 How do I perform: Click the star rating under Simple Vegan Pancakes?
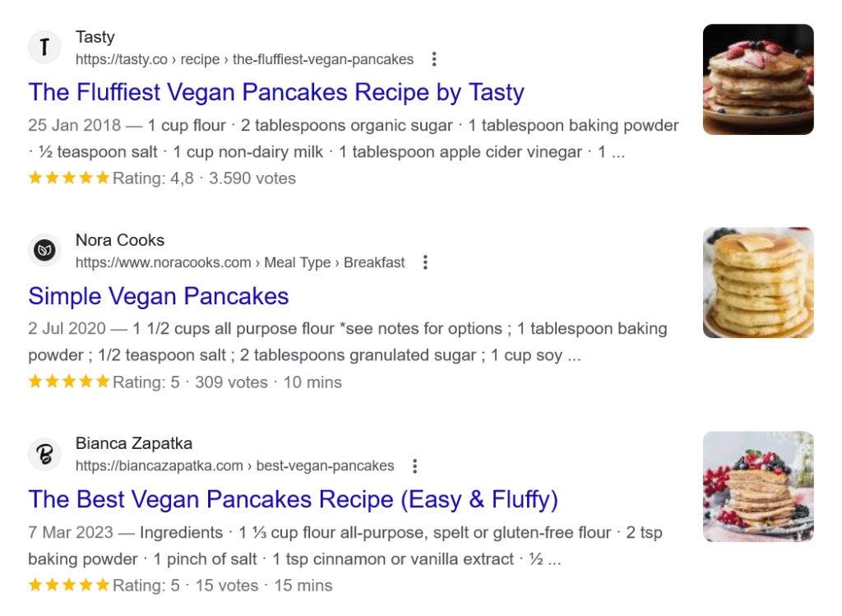(69, 381)
